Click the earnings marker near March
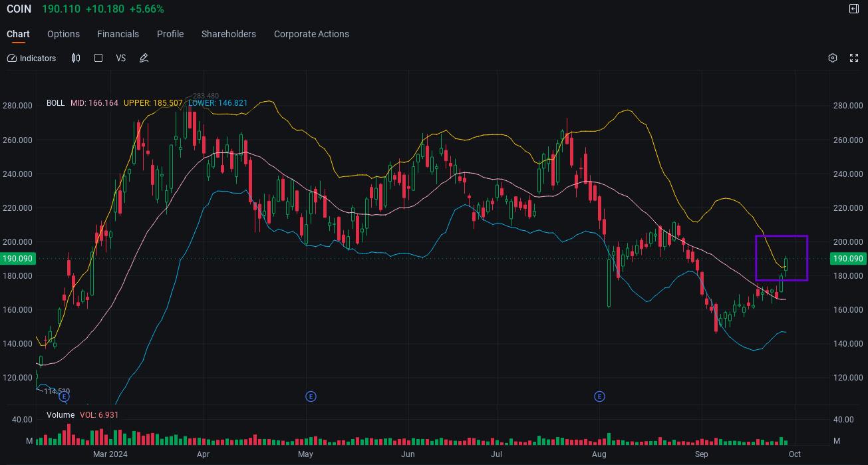This screenshot has height=465, width=868. pos(64,396)
